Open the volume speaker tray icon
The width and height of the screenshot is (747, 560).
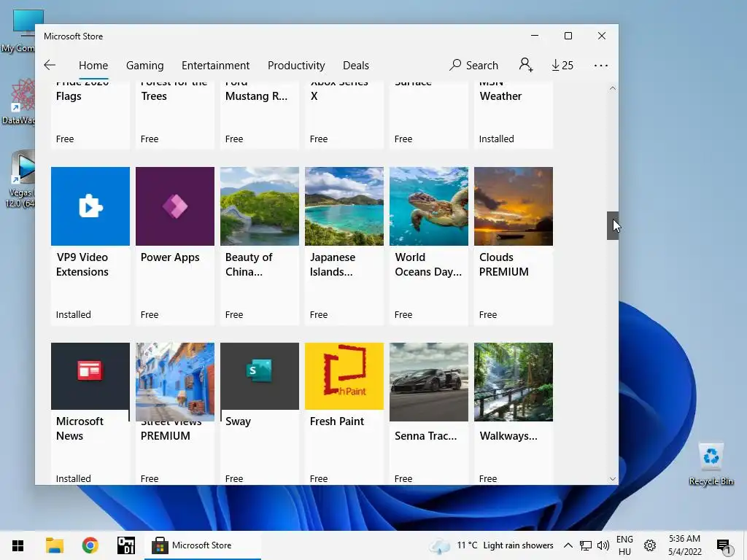(x=603, y=545)
